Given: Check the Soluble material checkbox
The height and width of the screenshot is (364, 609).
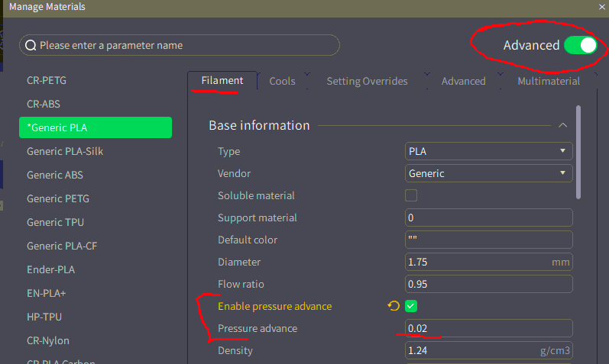Looking at the screenshot, I should click(411, 195).
